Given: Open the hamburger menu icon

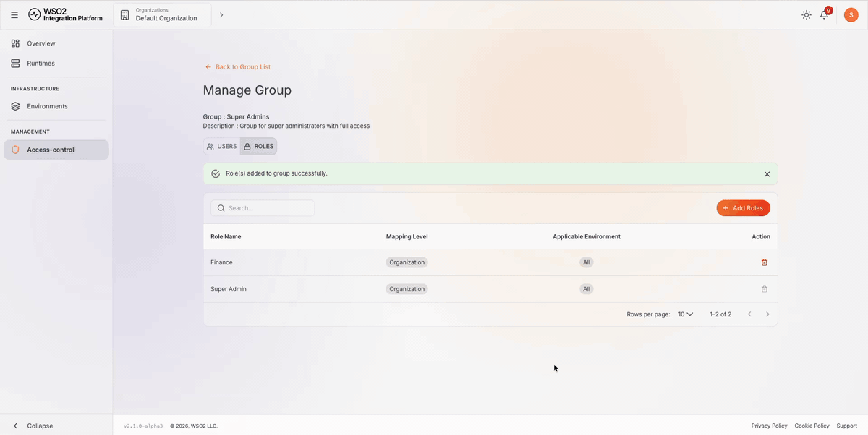Looking at the screenshot, I should click(14, 14).
